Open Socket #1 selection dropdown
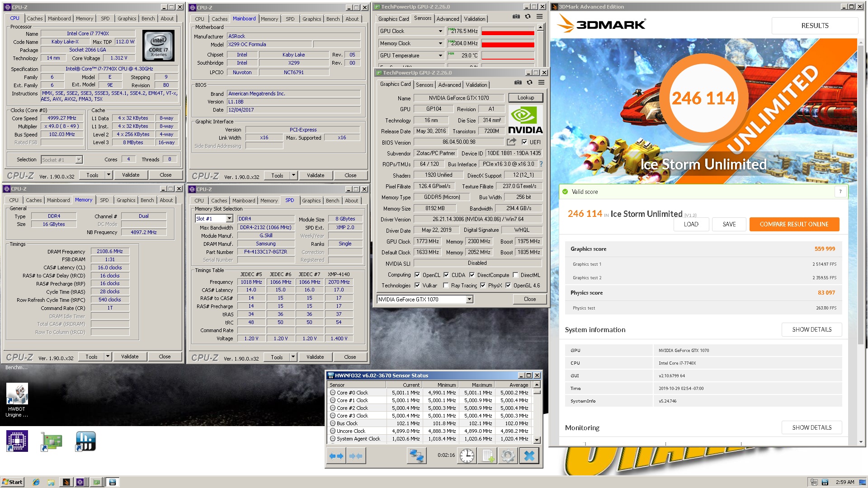 [61, 160]
